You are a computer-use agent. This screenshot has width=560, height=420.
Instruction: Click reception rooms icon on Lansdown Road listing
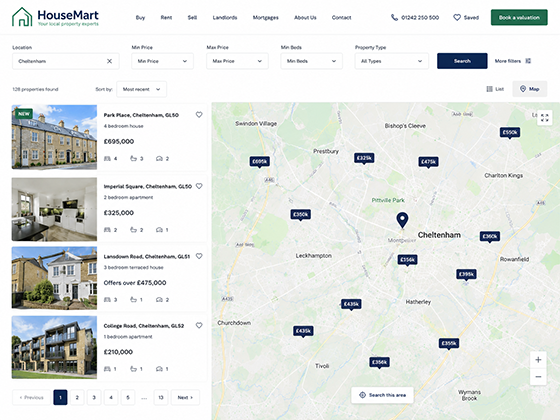159,300
